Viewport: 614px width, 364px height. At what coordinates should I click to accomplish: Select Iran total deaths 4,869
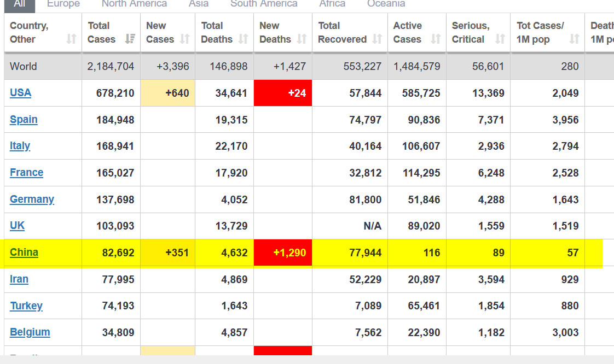[x=234, y=279]
